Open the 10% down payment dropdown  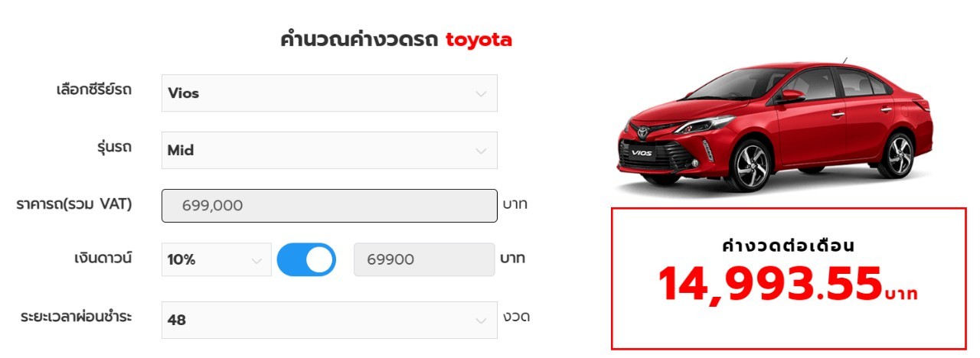click(217, 259)
